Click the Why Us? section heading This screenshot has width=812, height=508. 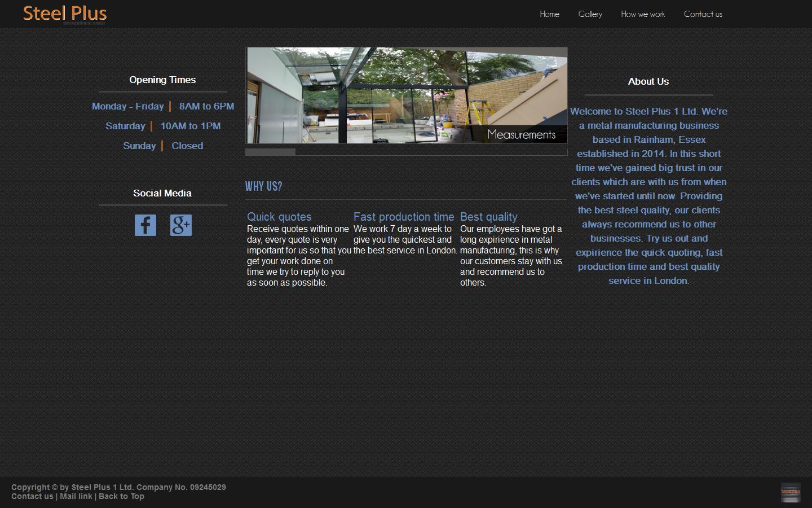click(263, 186)
